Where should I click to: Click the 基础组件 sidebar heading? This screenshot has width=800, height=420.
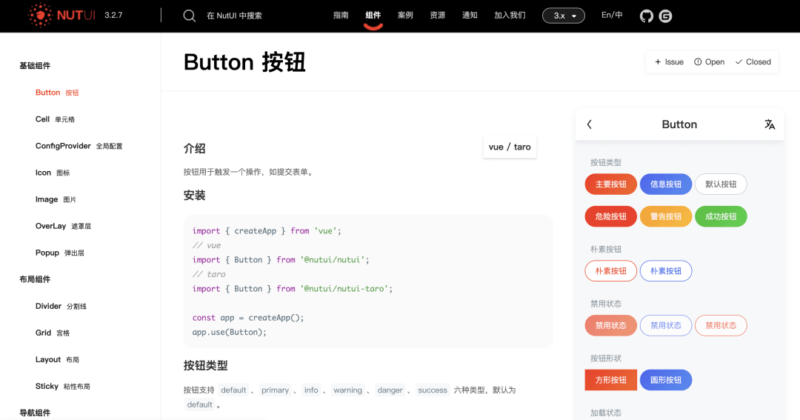tap(35, 65)
